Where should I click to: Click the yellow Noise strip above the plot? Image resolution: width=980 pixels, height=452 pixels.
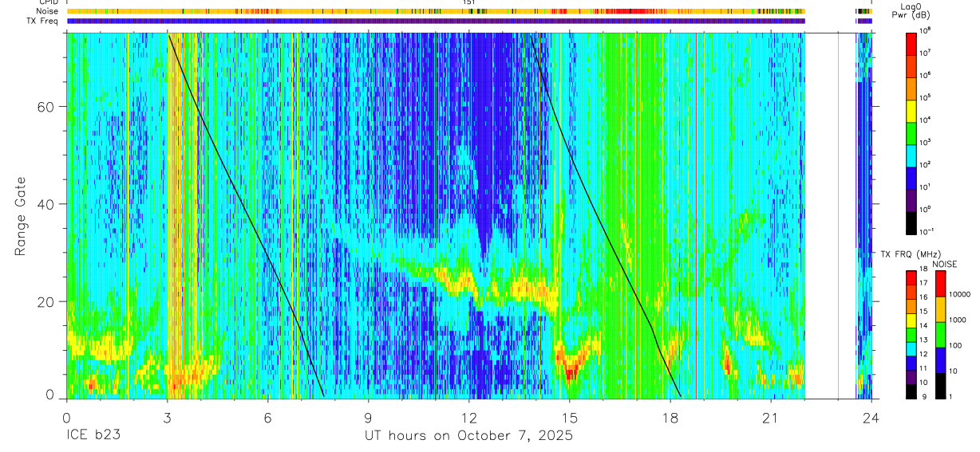[x=436, y=12]
